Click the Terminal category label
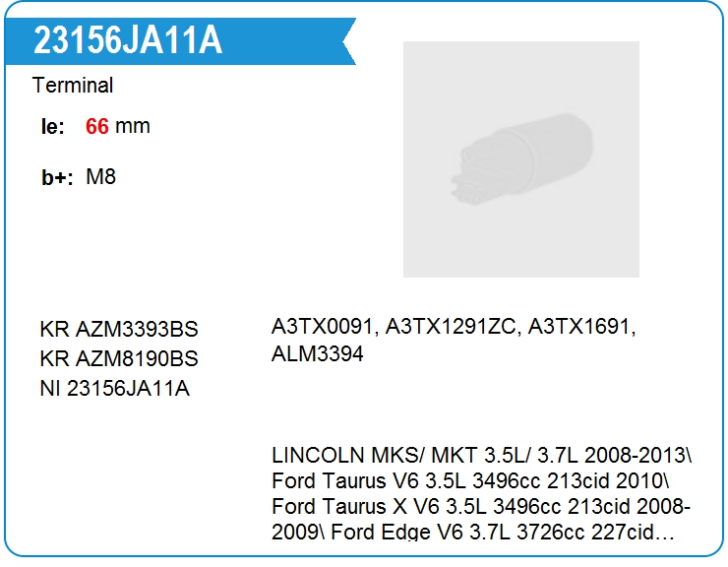 point(73,86)
